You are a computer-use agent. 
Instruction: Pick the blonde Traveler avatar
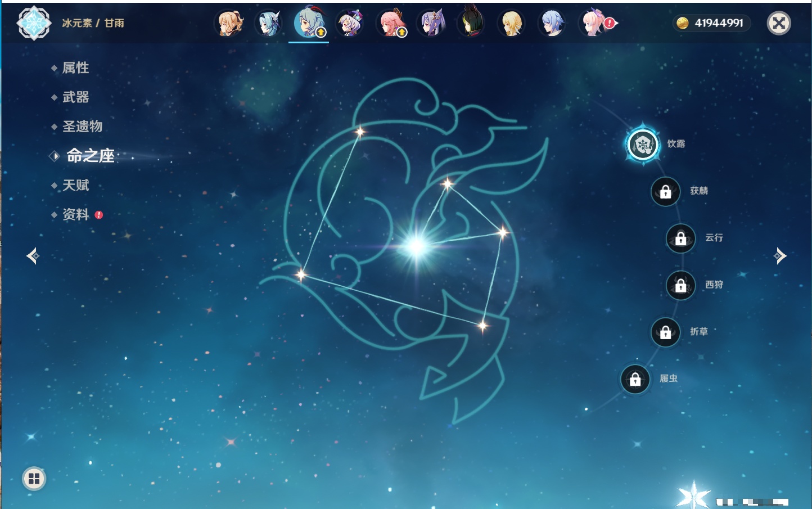click(x=512, y=23)
